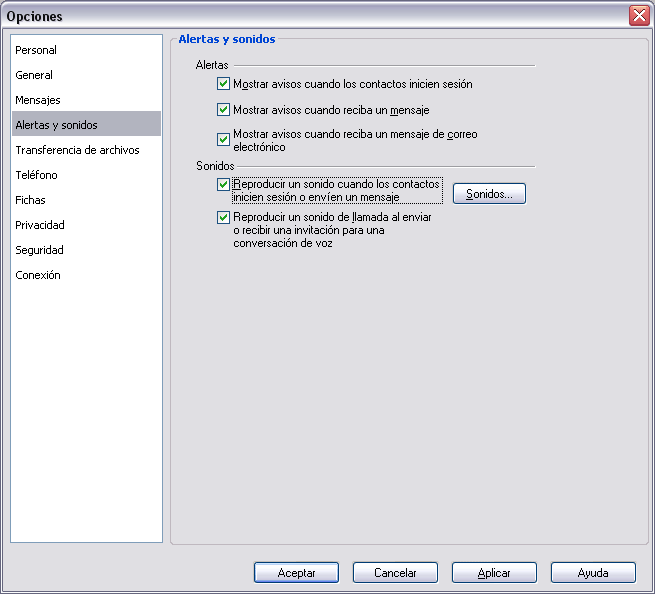The height and width of the screenshot is (594, 655).
Task: Open the Personal options category
Action: [86, 50]
